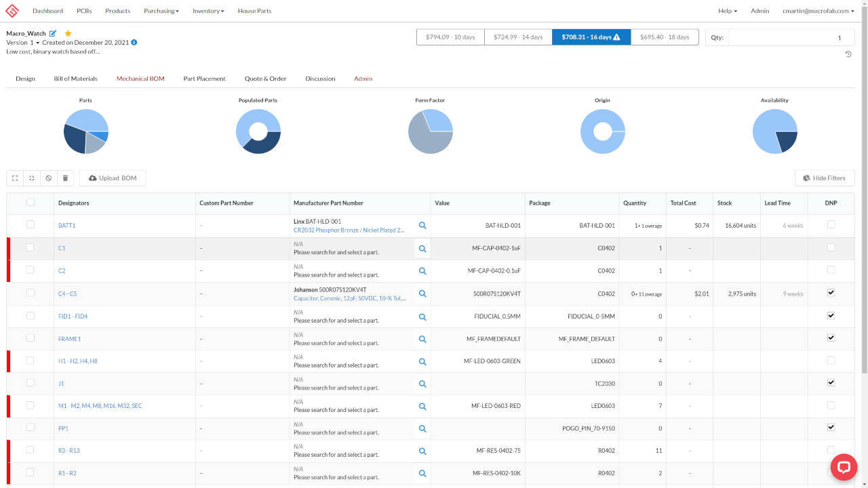Image resolution: width=868 pixels, height=488 pixels.
Task: Click the search icon for part C1
Action: pyautogui.click(x=422, y=249)
